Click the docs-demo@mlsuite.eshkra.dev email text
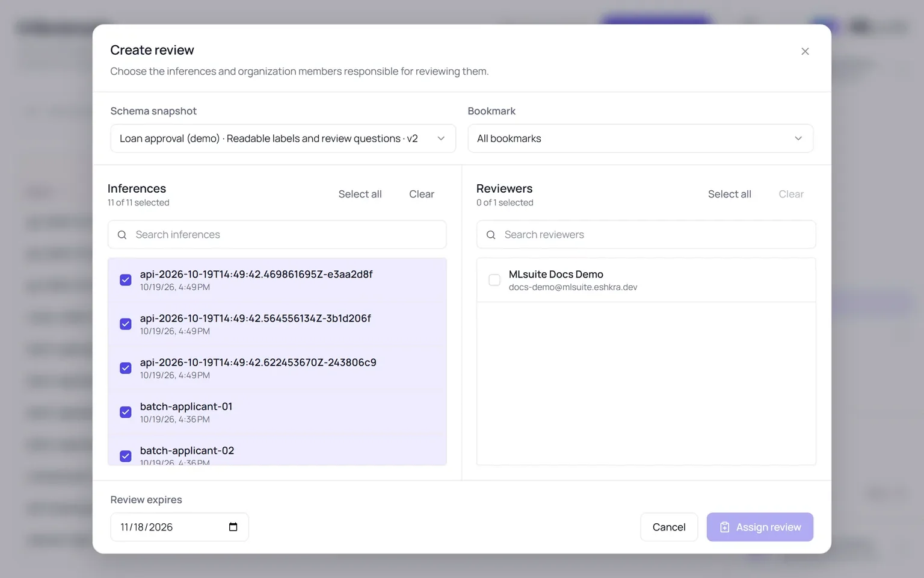 (x=573, y=287)
